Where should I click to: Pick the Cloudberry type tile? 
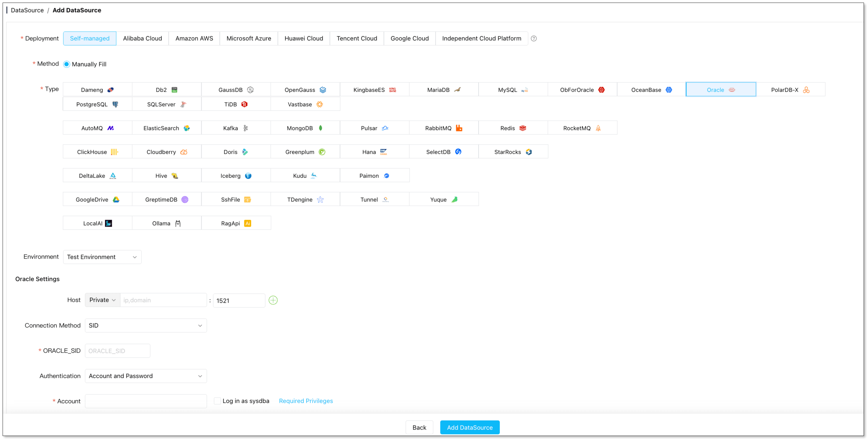pos(167,152)
